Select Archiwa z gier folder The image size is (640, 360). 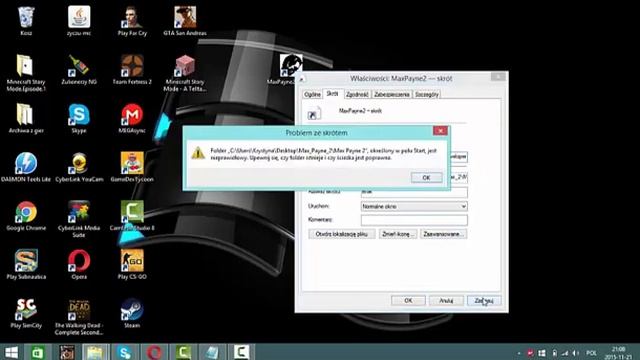tap(26, 119)
